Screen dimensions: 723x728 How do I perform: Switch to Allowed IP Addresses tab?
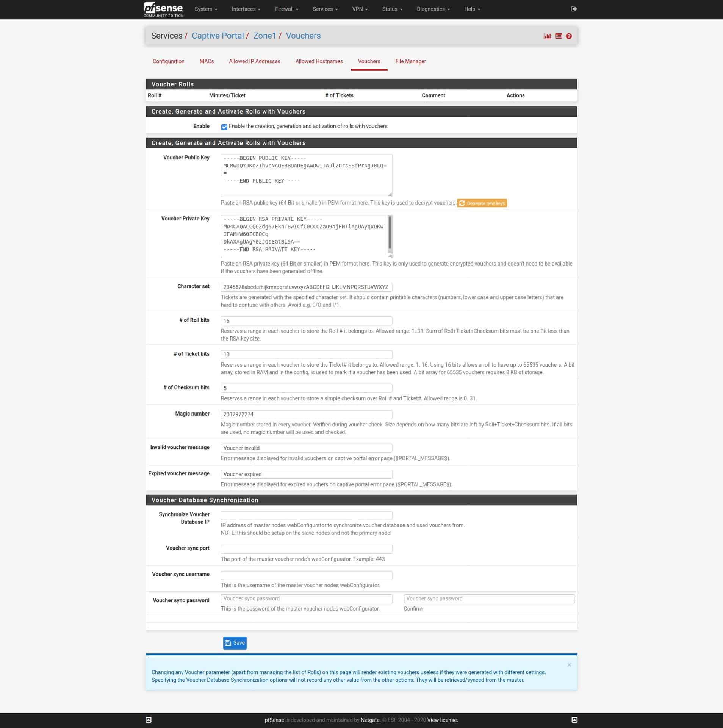pos(255,61)
